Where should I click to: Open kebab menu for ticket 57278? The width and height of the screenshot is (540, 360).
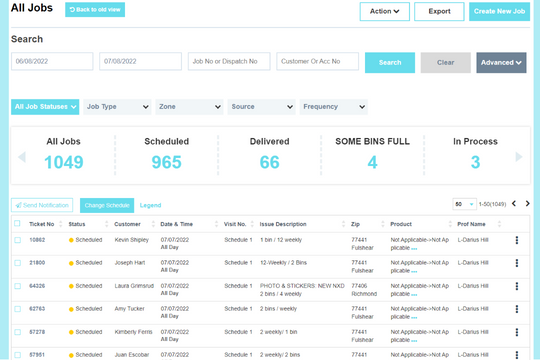(x=517, y=332)
